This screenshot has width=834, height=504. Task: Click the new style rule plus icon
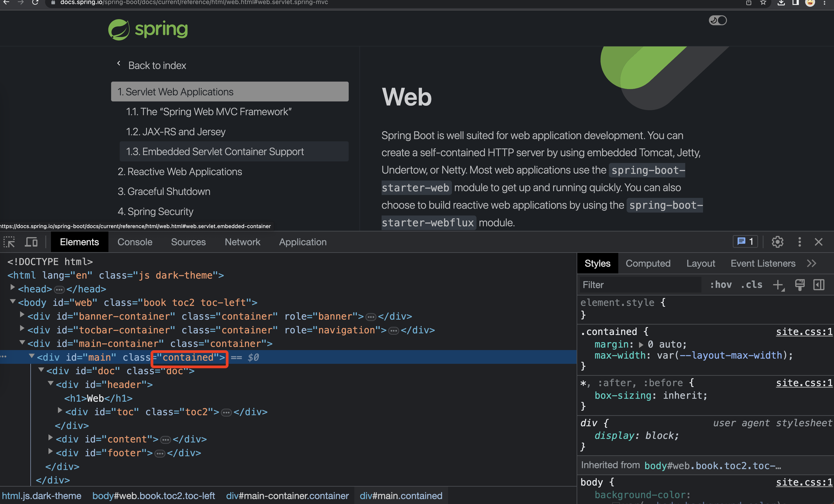point(779,285)
